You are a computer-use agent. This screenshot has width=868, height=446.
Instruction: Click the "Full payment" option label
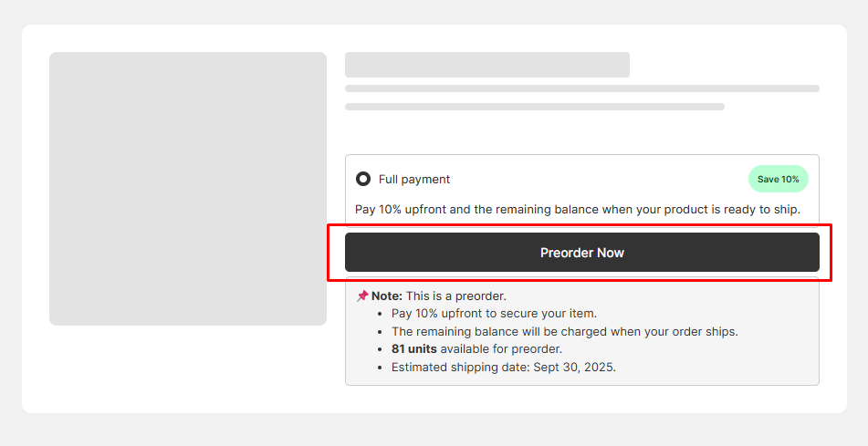[414, 180]
